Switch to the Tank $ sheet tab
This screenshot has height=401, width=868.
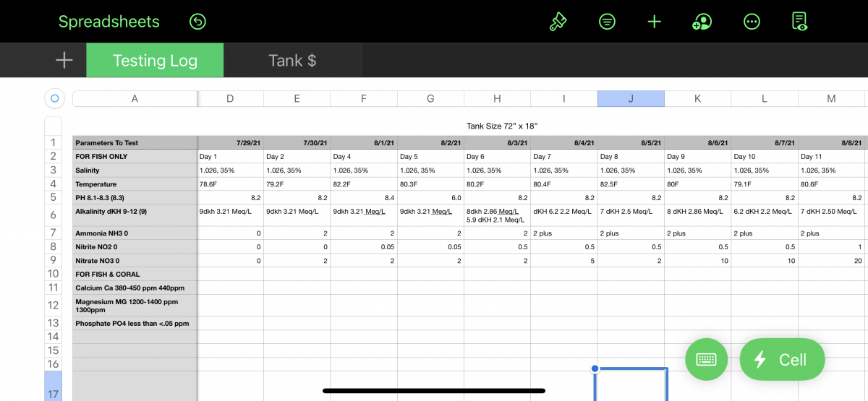[x=292, y=60]
